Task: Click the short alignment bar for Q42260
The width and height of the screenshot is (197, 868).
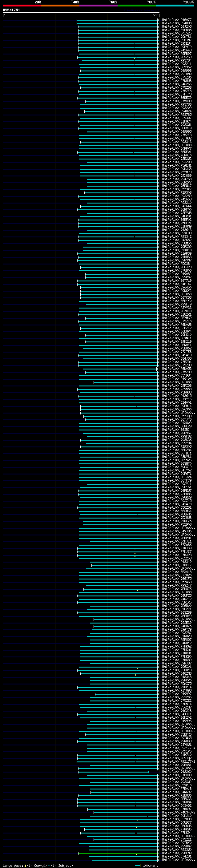Action: [114, 772]
